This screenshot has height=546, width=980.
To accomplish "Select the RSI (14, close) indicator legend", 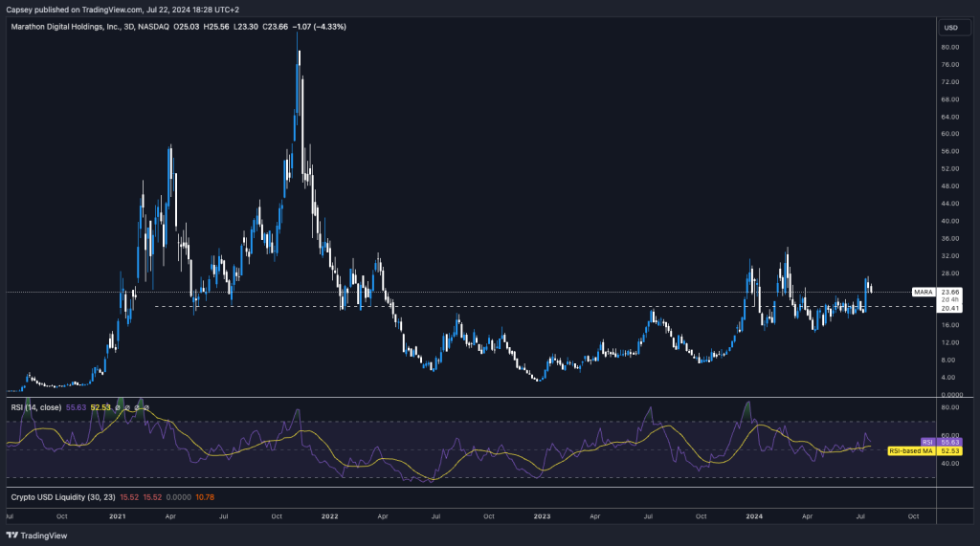I will pos(36,407).
